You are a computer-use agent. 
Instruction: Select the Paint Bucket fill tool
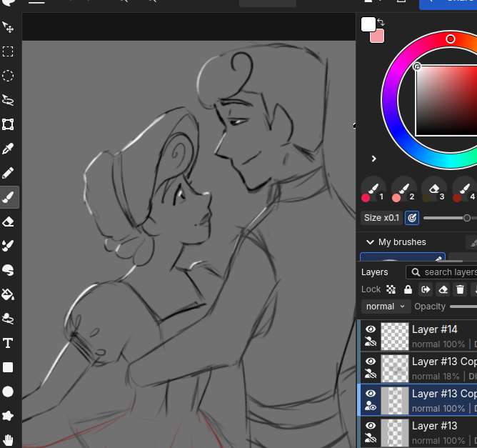8,294
